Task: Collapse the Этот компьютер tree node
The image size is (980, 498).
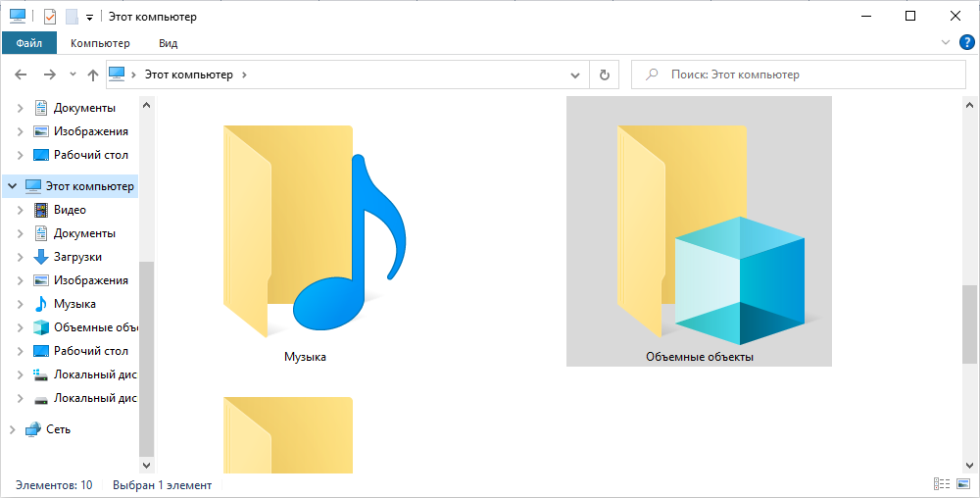Action: [11, 186]
